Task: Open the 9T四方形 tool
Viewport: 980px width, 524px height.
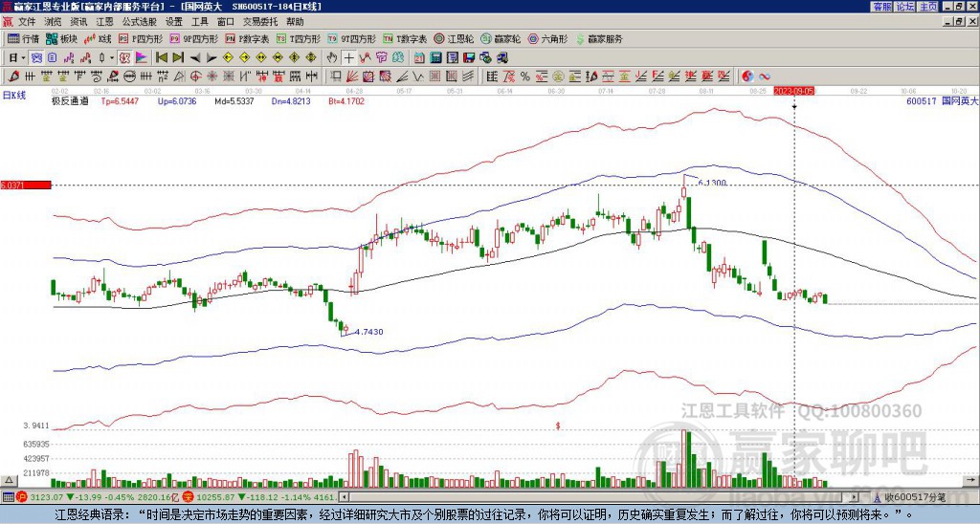Action: click(x=351, y=38)
